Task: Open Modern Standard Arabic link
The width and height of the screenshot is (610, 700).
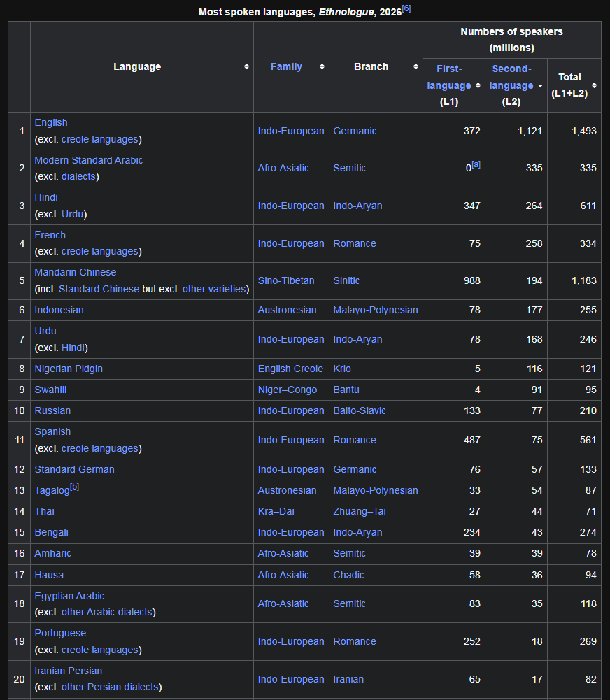Action: (x=88, y=160)
